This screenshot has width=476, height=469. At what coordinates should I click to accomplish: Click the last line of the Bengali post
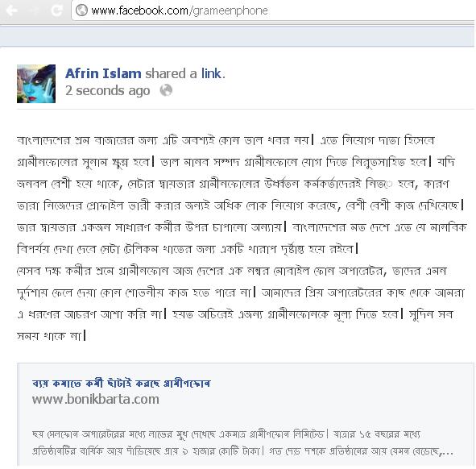click(52, 336)
